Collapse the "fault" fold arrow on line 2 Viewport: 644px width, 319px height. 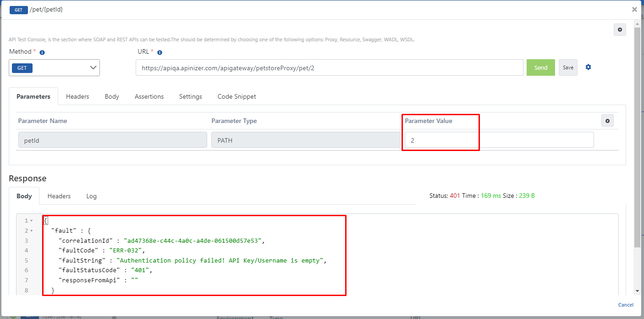point(31,231)
